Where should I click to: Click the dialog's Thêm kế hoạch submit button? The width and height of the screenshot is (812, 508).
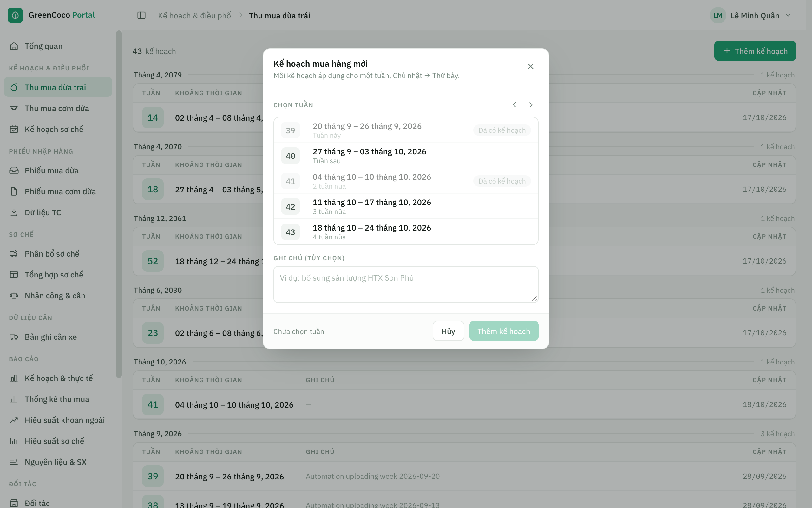click(x=504, y=331)
